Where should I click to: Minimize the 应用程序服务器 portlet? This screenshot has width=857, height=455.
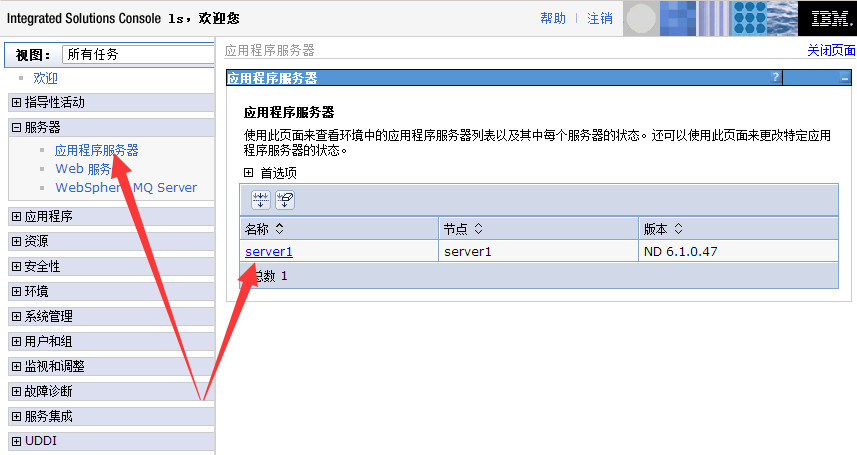844,78
